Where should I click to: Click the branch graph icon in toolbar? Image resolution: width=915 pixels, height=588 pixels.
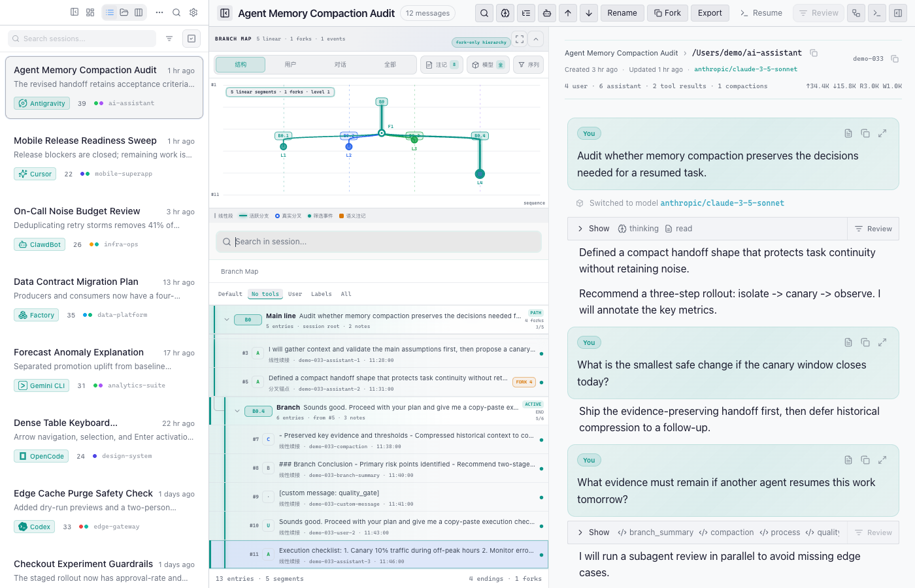tap(505, 13)
